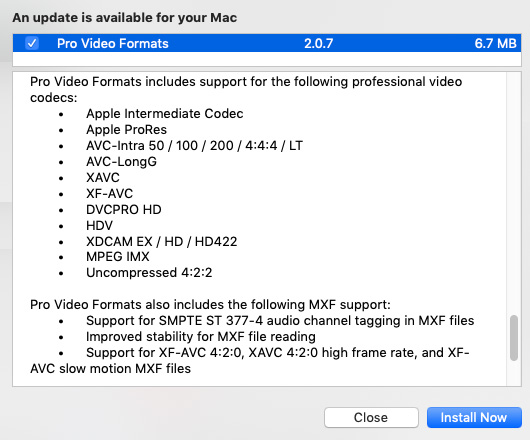The width and height of the screenshot is (530, 440).
Task: Click the SMPTE ST 377-4 audio tagging line
Action: pos(280,320)
